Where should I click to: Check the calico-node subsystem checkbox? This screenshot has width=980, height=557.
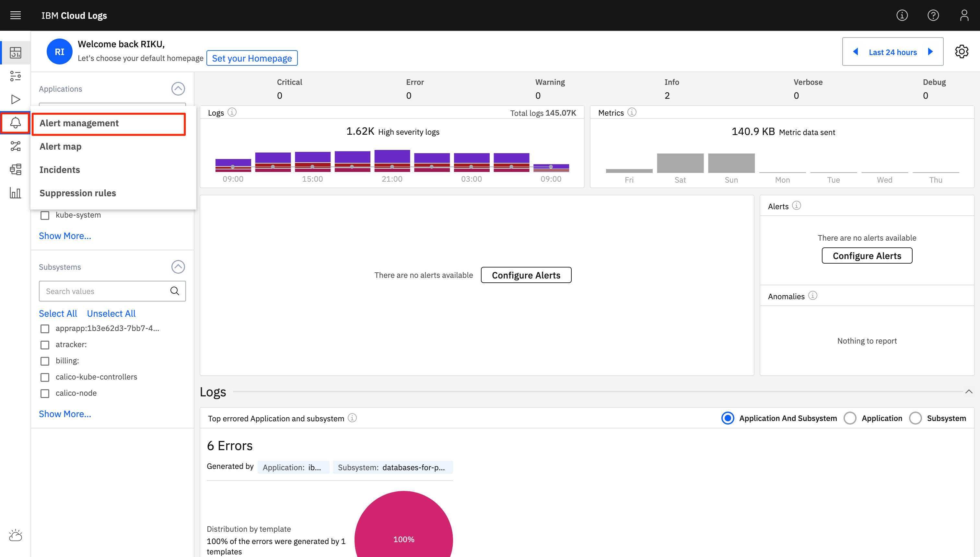pos(45,393)
